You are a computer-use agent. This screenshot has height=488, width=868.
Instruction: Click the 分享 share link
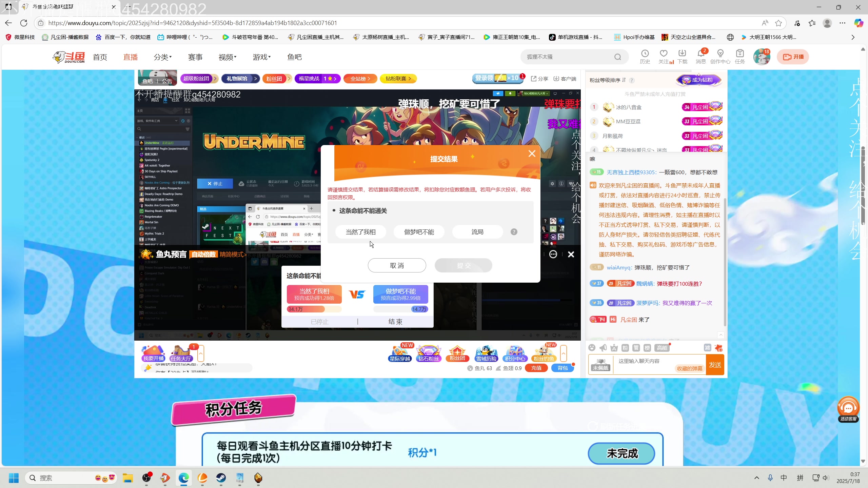point(539,79)
